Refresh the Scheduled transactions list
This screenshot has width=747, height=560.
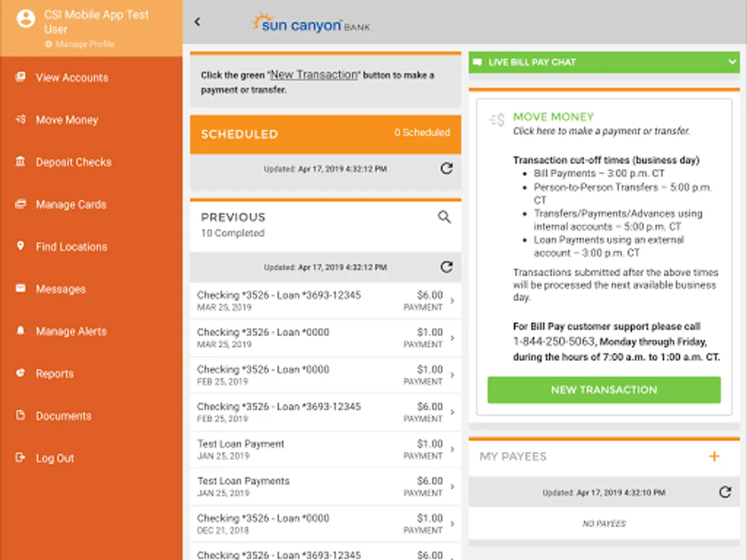tap(446, 169)
